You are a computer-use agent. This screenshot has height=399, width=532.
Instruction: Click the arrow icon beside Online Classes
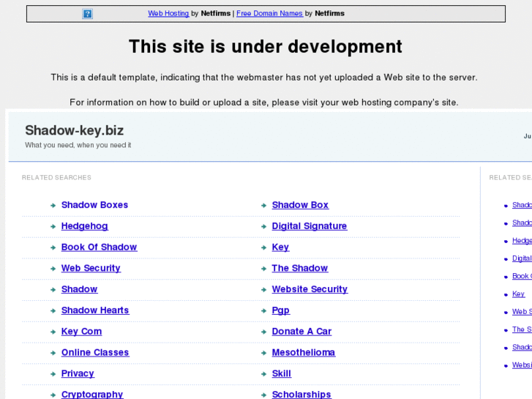53,352
